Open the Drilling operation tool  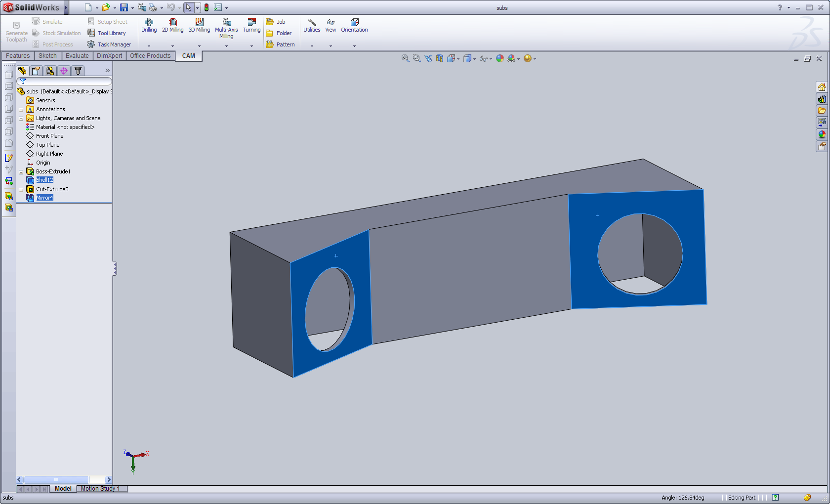[149, 25]
